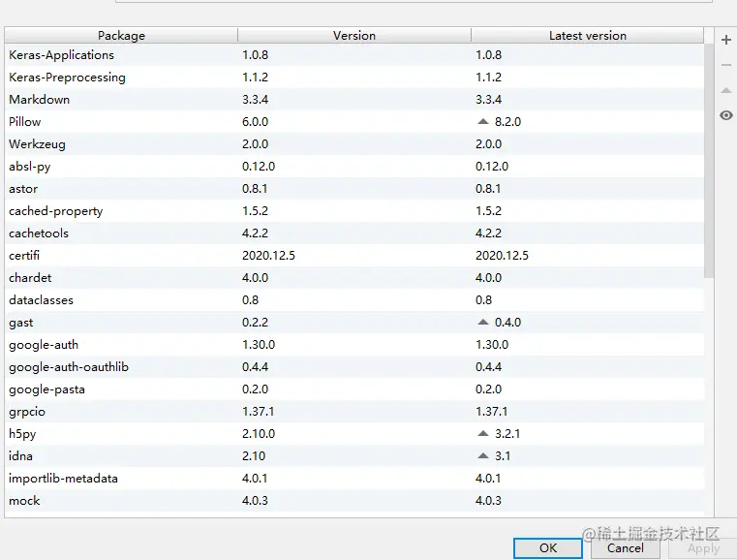Select the gast package row
The height and width of the screenshot is (560, 737).
click(354, 322)
